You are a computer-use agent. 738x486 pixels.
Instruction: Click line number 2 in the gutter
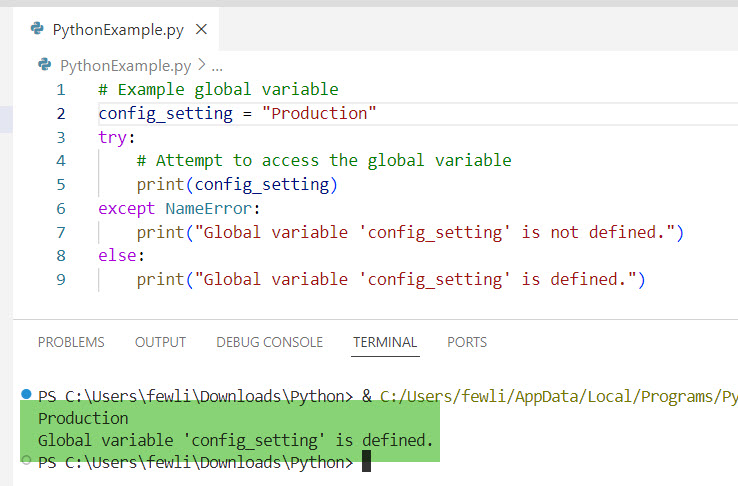pyautogui.click(x=61, y=114)
